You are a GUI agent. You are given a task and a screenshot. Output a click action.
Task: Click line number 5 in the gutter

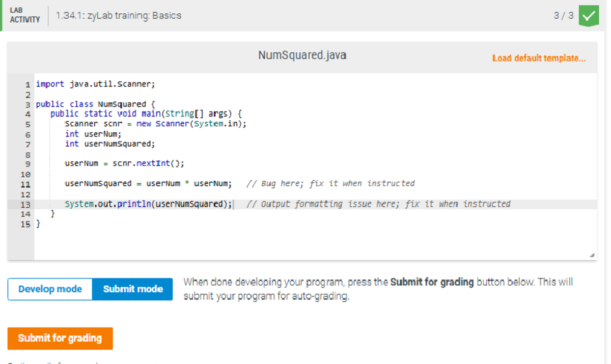pos(28,124)
